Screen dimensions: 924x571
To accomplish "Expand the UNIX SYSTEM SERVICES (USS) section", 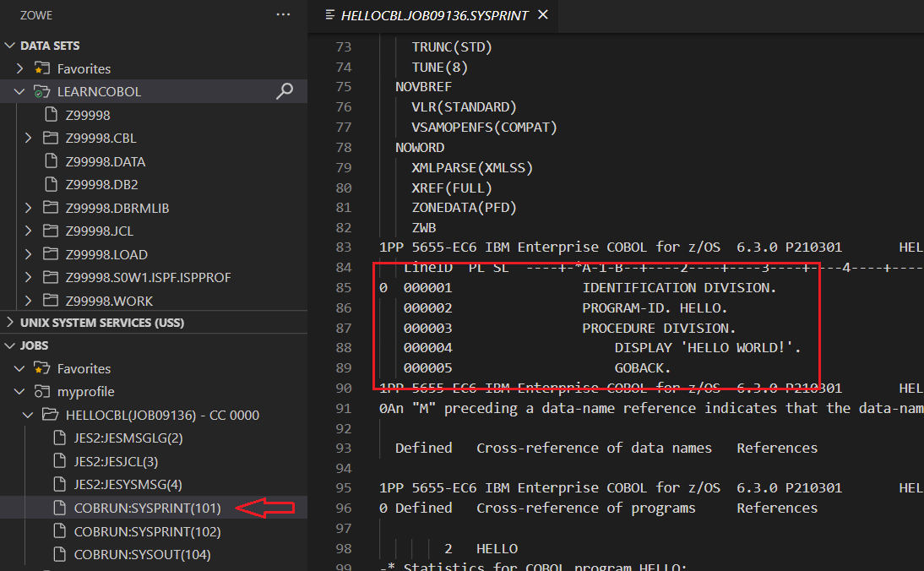I will [10, 322].
